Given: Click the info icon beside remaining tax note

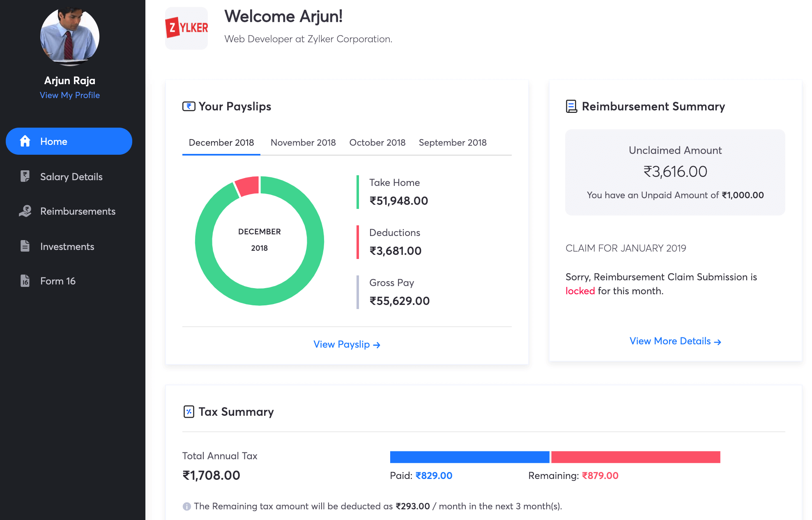Looking at the screenshot, I should coord(187,506).
